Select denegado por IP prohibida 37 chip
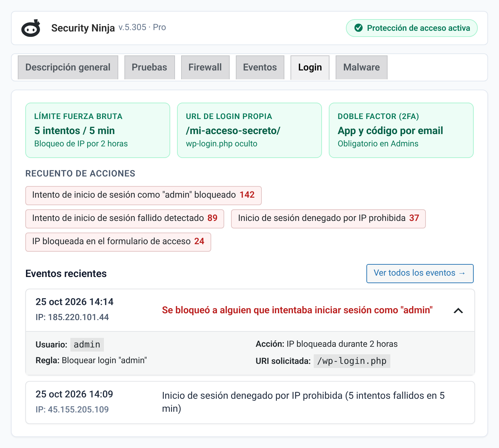This screenshot has width=499, height=448. coord(328,219)
